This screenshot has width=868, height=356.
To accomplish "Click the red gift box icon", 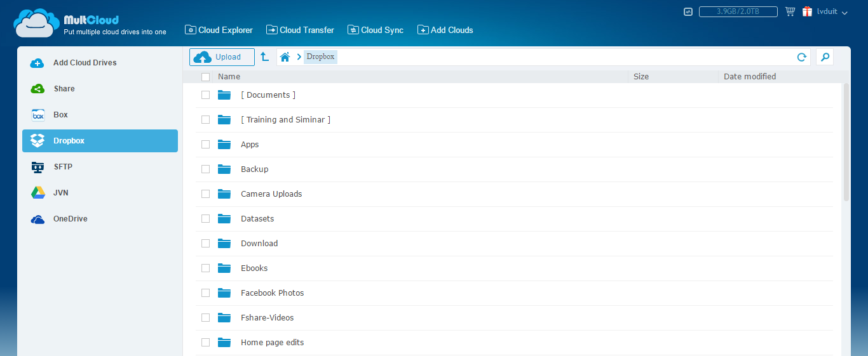I will coord(808,11).
